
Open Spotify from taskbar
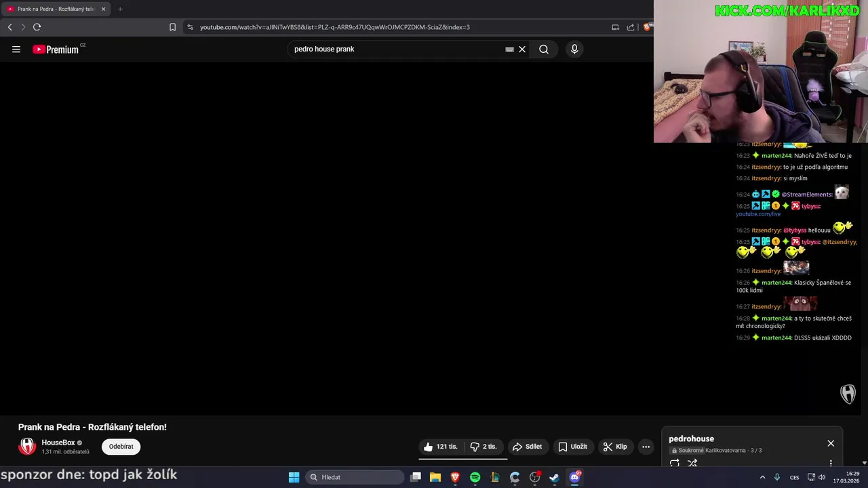(x=475, y=477)
